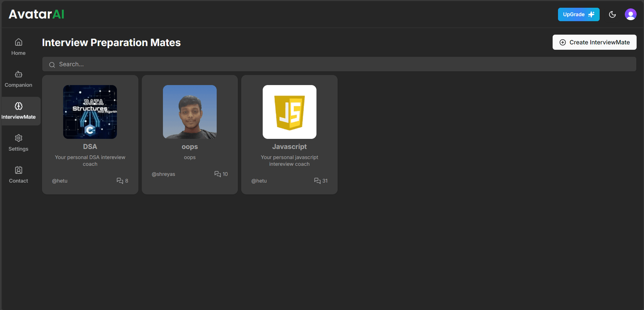Click @hetu on the Javascript card
The width and height of the screenshot is (644, 310).
(x=259, y=181)
